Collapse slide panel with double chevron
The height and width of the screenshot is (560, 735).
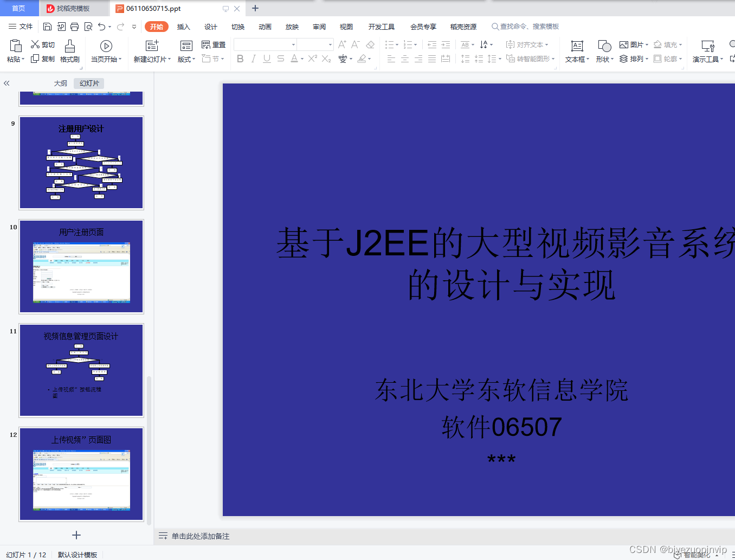[x=7, y=83]
